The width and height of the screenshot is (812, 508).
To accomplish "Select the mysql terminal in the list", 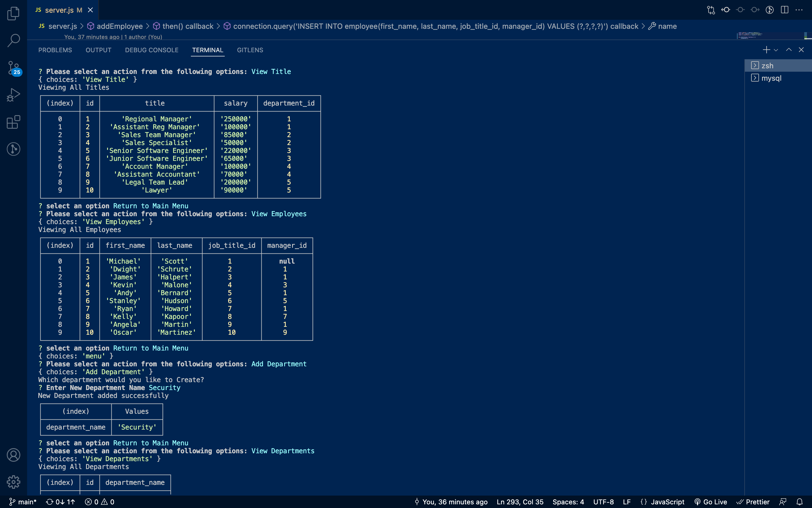I will pos(778,78).
